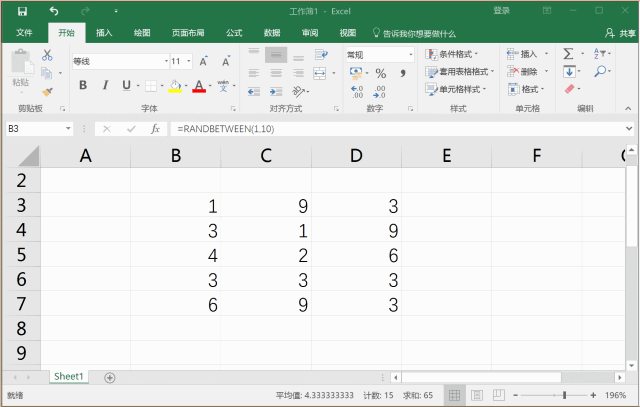Click the Redo arrow icon
640x407 pixels.
[x=85, y=11]
